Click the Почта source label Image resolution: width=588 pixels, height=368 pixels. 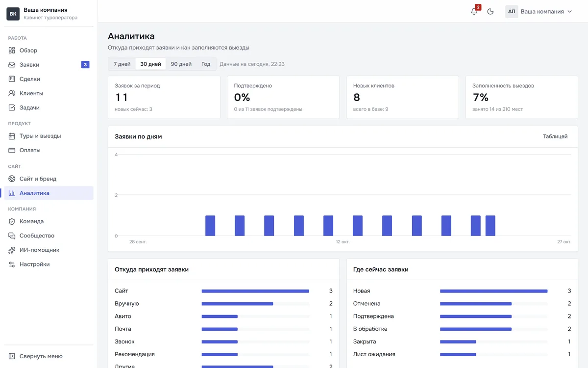123,329
